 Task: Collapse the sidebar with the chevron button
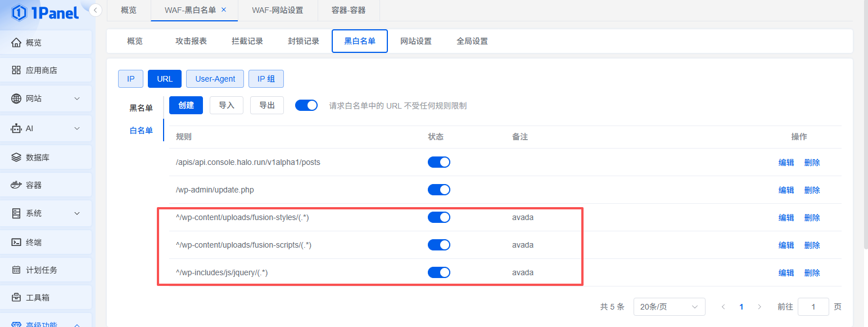pyautogui.click(x=96, y=10)
